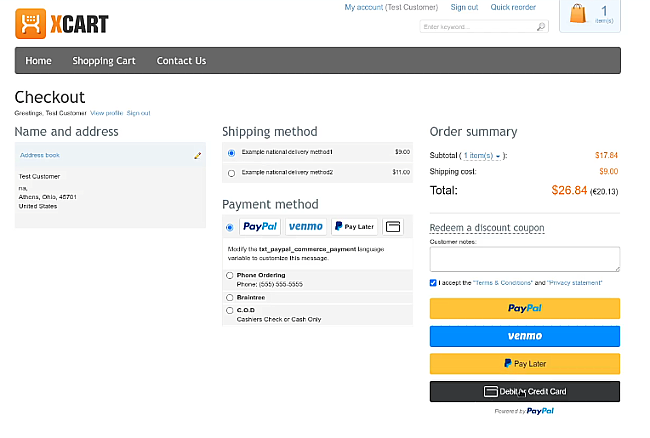
Task: Expand Redeem a discount coupon
Action: click(x=487, y=228)
